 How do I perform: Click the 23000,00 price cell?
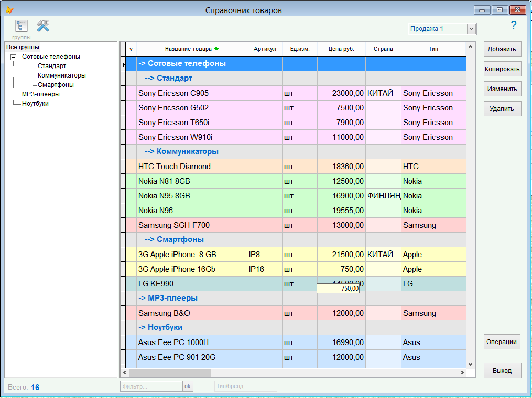341,93
